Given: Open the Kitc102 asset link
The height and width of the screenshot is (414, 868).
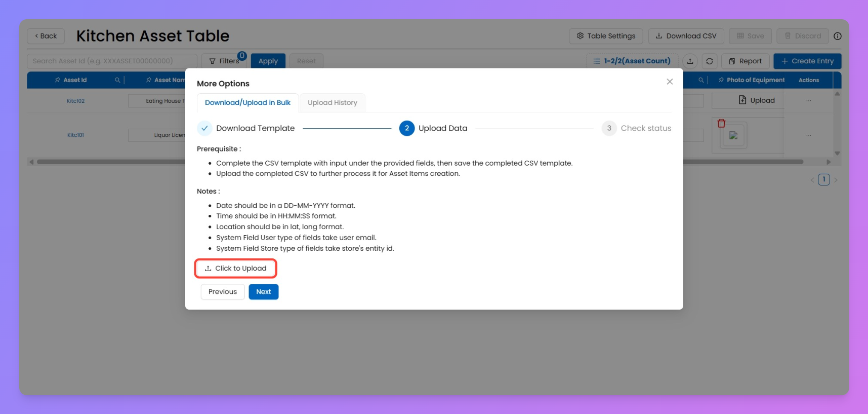Looking at the screenshot, I should coord(75,101).
